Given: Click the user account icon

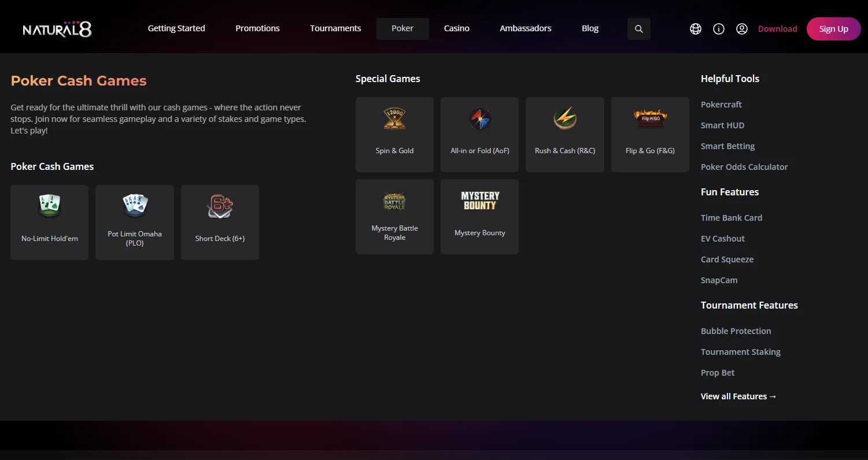Looking at the screenshot, I should [742, 29].
